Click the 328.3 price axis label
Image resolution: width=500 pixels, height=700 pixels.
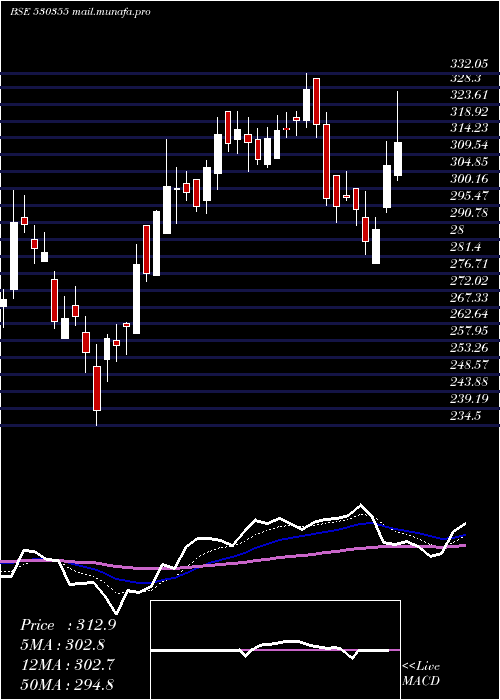466,79
